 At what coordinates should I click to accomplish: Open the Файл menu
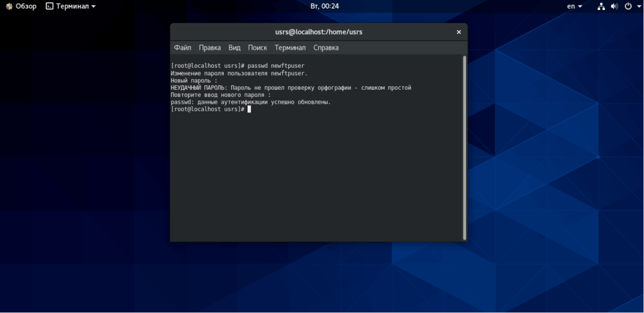click(x=182, y=48)
